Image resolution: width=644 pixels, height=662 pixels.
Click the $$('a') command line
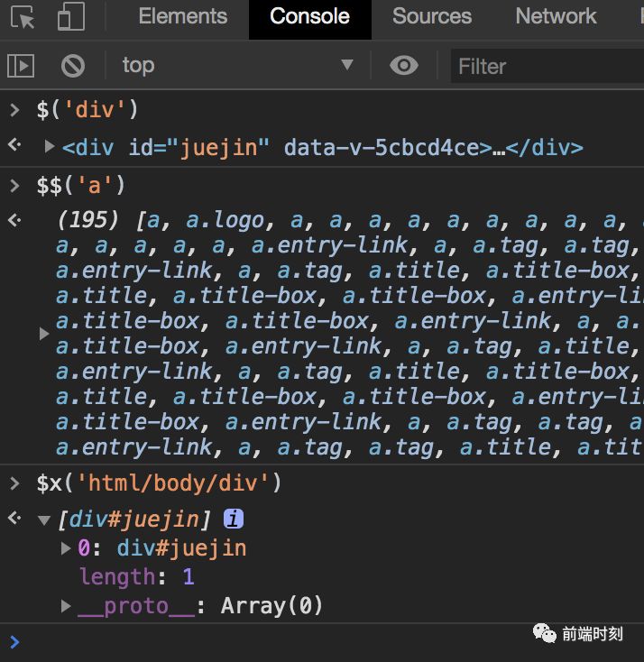click(x=80, y=186)
